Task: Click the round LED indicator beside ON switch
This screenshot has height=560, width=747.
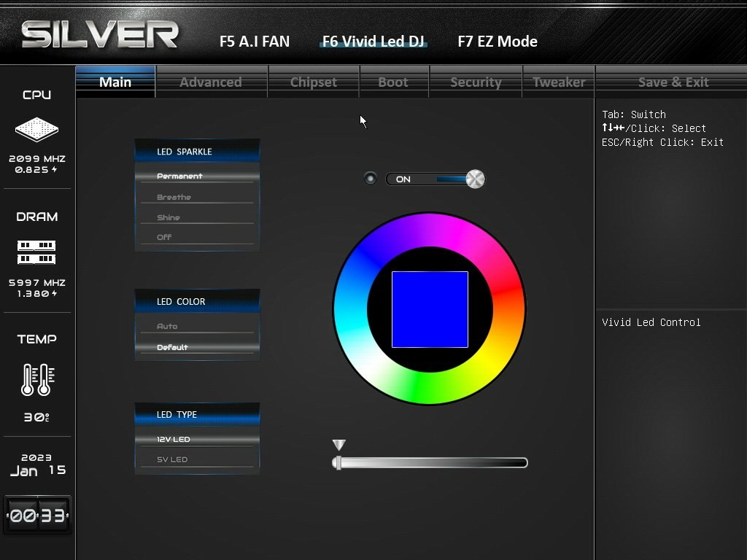Action: coord(371,179)
